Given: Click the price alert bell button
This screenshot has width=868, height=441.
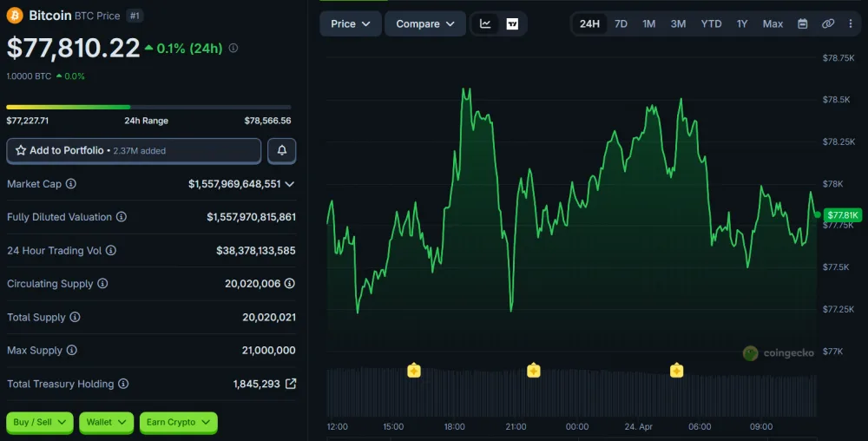Looking at the screenshot, I should pos(282,150).
